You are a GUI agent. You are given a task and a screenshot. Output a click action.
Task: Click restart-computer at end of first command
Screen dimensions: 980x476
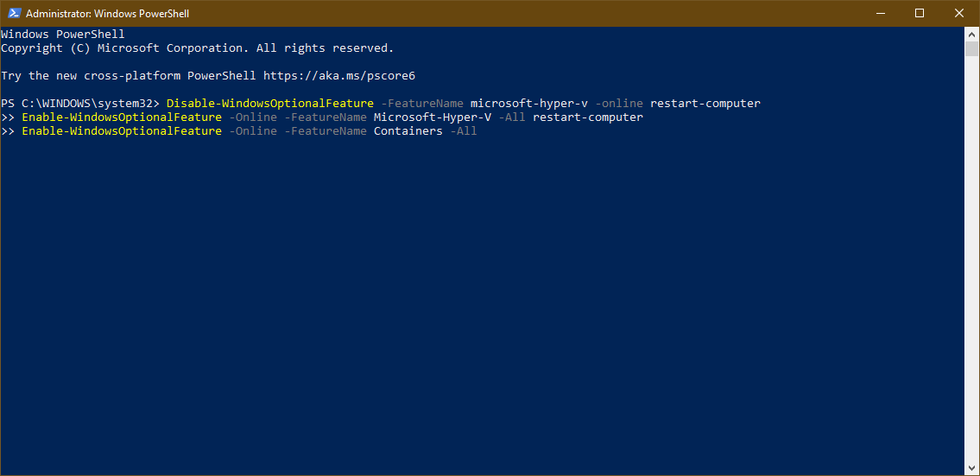705,103
